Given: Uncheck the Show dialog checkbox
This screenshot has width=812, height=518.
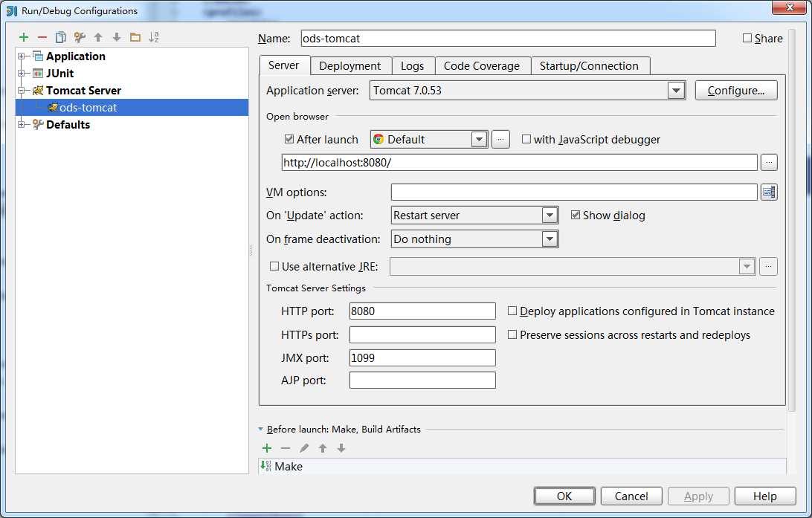Looking at the screenshot, I should (576, 215).
